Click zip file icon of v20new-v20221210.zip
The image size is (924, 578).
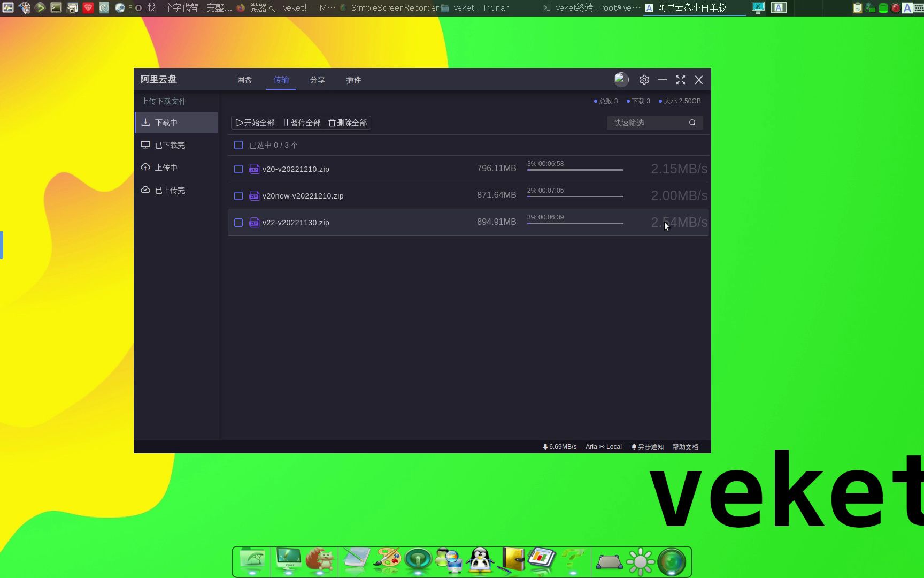coord(254,196)
